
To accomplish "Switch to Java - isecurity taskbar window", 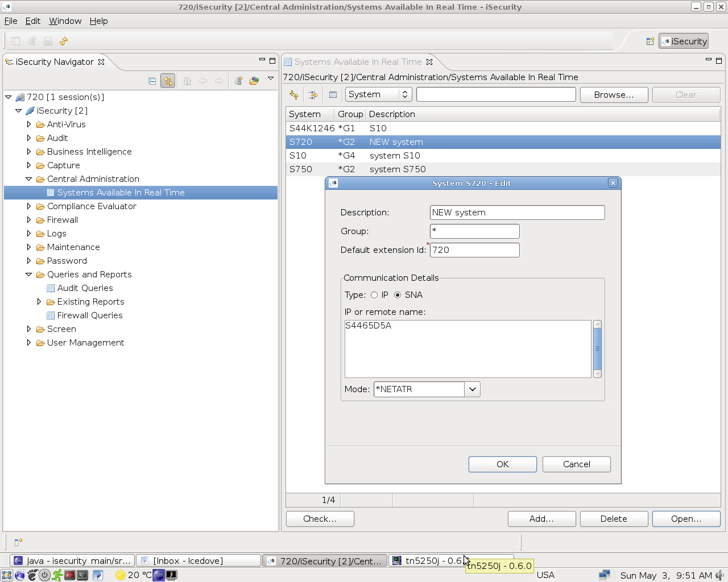I will 72,561.
